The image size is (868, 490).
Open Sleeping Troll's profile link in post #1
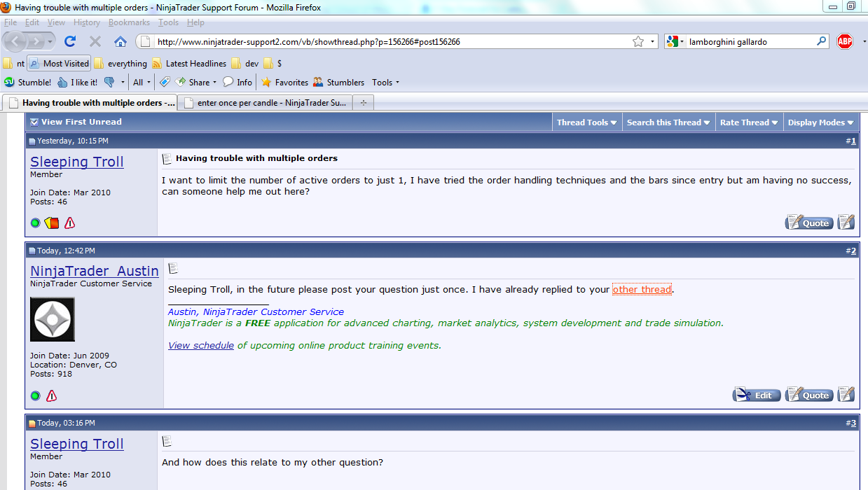77,162
